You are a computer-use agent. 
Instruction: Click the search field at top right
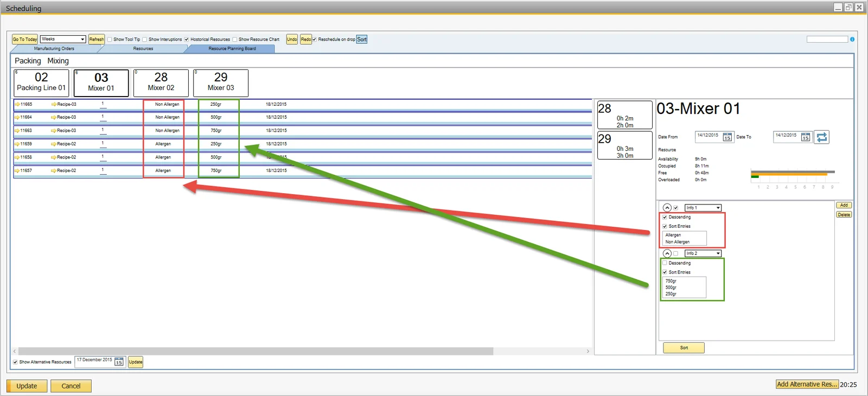pyautogui.click(x=827, y=39)
